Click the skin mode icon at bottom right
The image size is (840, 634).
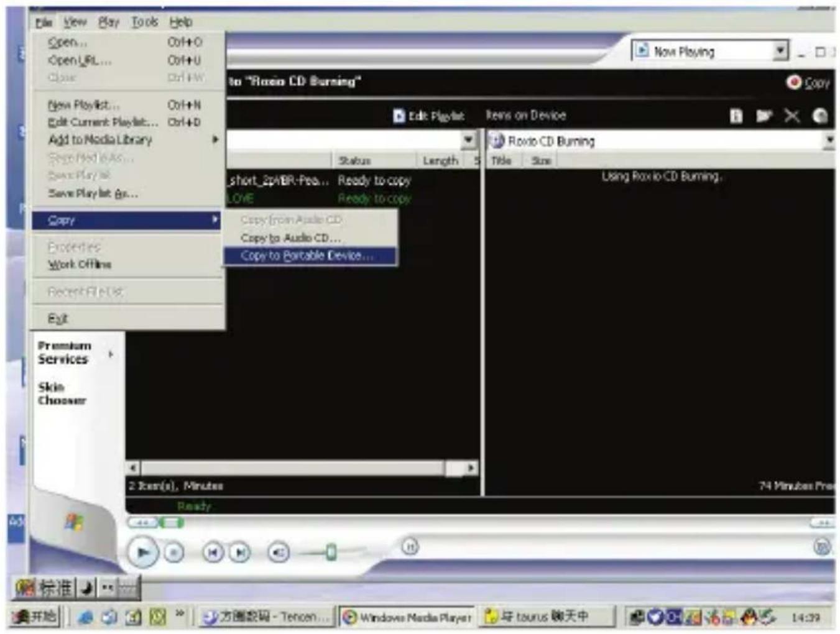pyautogui.click(x=822, y=547)
